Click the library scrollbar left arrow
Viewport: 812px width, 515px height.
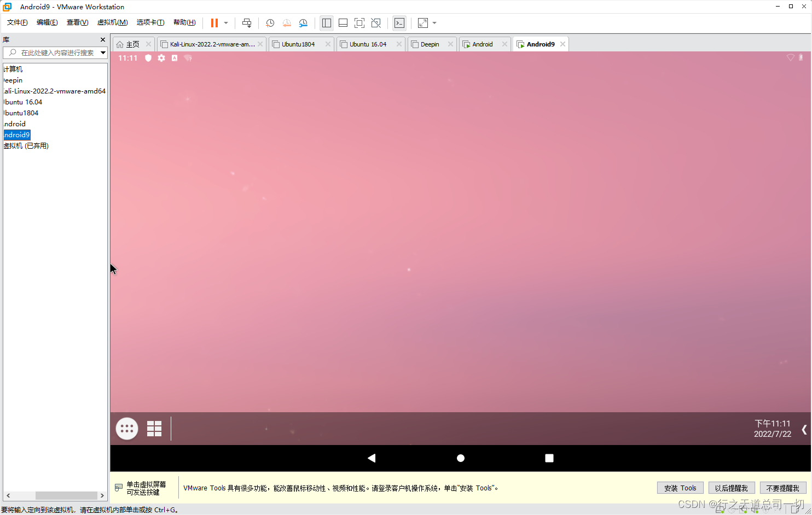point(8,495)
